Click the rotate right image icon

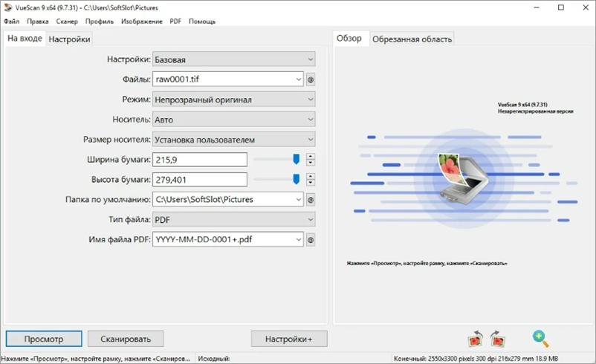point(498,339)
